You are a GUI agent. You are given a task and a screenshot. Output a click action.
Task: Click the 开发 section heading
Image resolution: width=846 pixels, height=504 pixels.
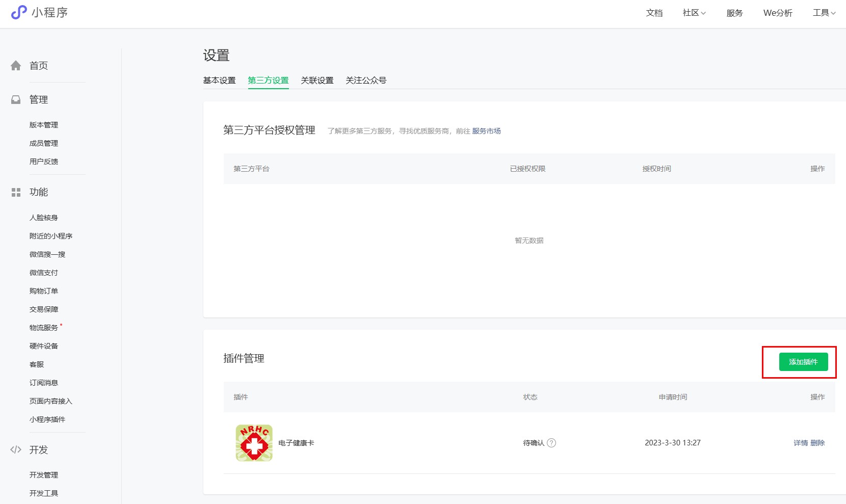pos(39,450)
